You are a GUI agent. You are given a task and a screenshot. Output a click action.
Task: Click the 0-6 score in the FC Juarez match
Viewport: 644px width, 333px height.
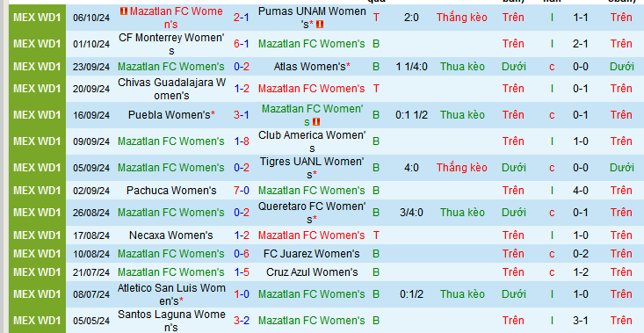click(x=242, y=254)
